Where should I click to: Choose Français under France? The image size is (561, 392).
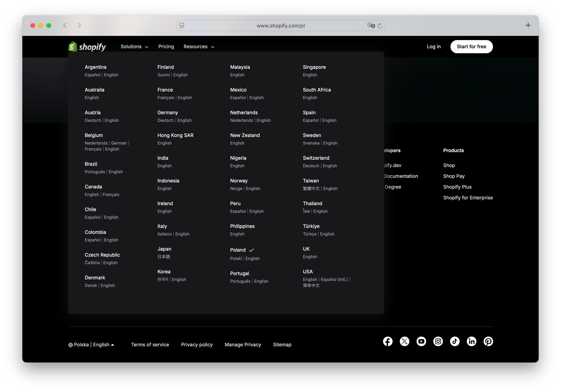[x=166, y=98]
